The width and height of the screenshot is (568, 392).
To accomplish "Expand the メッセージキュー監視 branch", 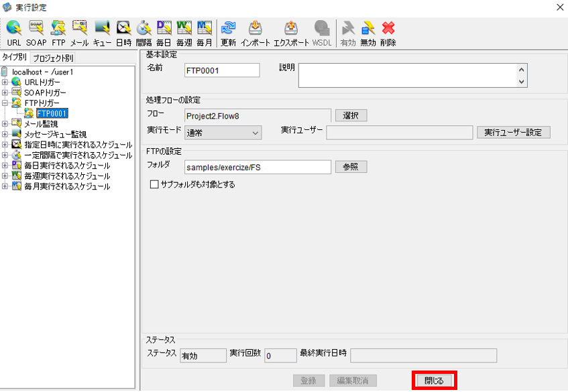I will [5, 134].
